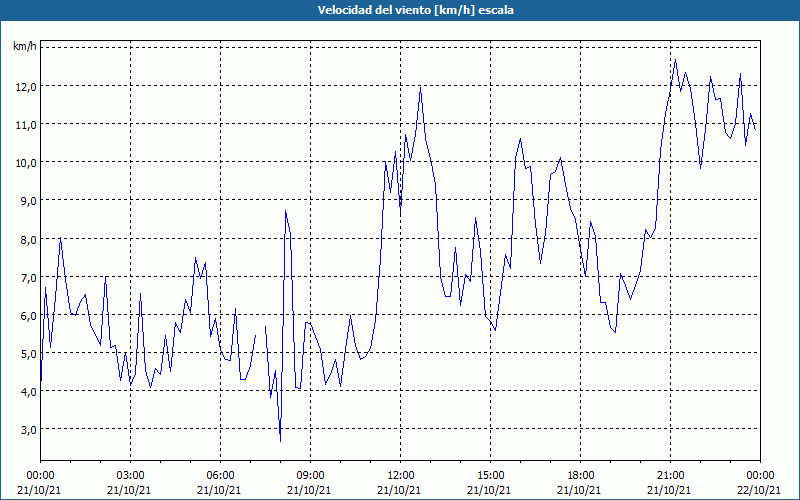Click the lowest wind dip near 08:00
This screenshot has width=800, height=500.
coord(280,441)
